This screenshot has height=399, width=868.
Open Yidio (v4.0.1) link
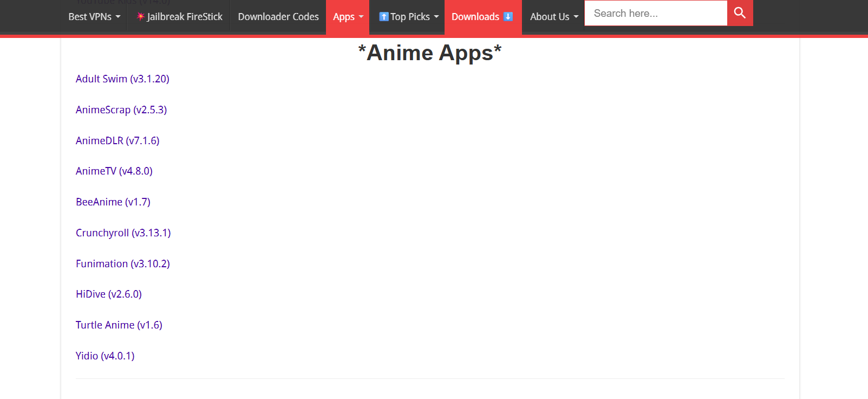105,356
